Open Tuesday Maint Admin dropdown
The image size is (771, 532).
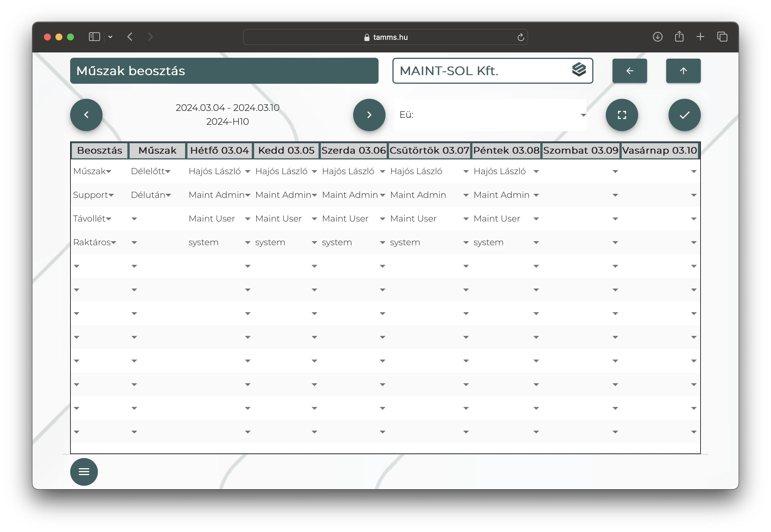pyautogui.click(x=286, y=195)
